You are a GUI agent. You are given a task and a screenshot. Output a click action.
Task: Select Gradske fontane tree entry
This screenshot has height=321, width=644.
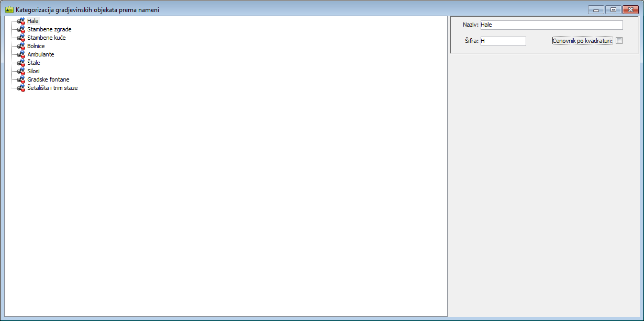pyautogui.click(x=48, y=79)
